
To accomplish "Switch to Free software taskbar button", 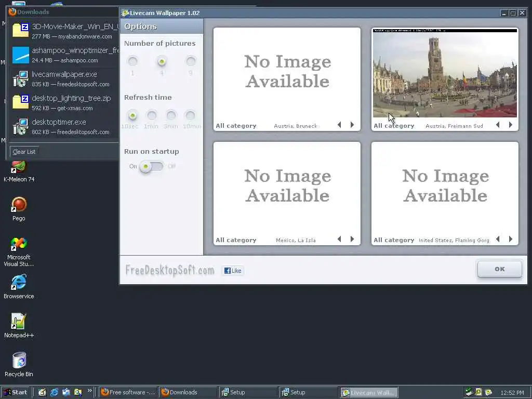I will pos(129,392).
